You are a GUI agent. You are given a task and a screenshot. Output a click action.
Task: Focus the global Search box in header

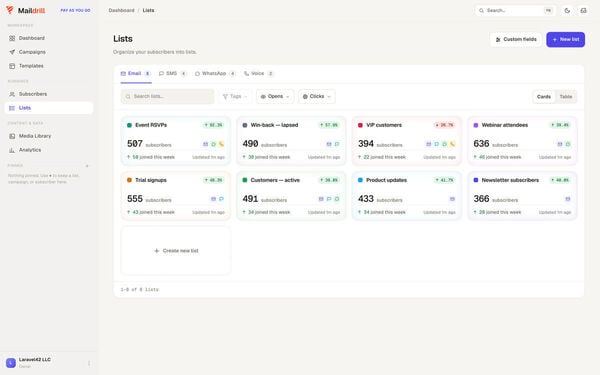(x=515, y=10)
